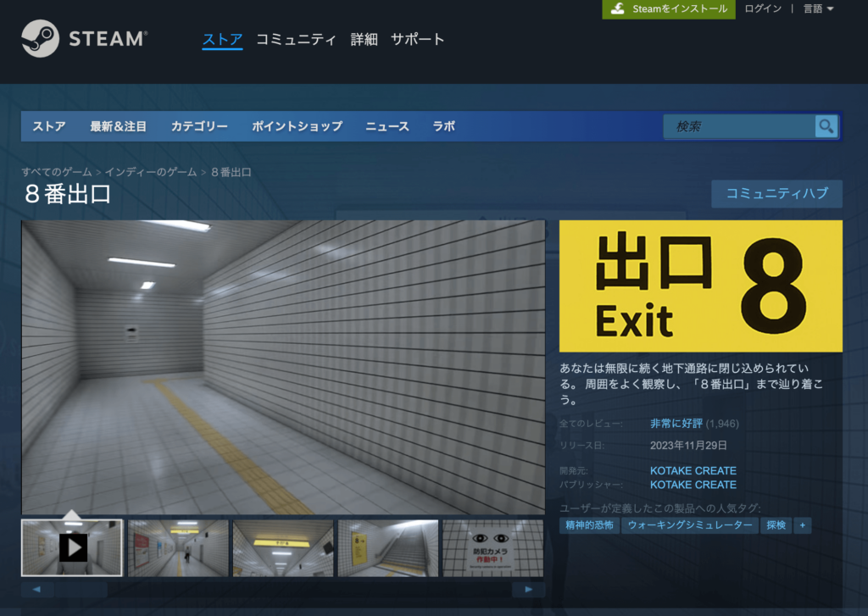The width and height of the screenshot is (868, 616).
Task: Click the 検索 search field
Action: 739,126
